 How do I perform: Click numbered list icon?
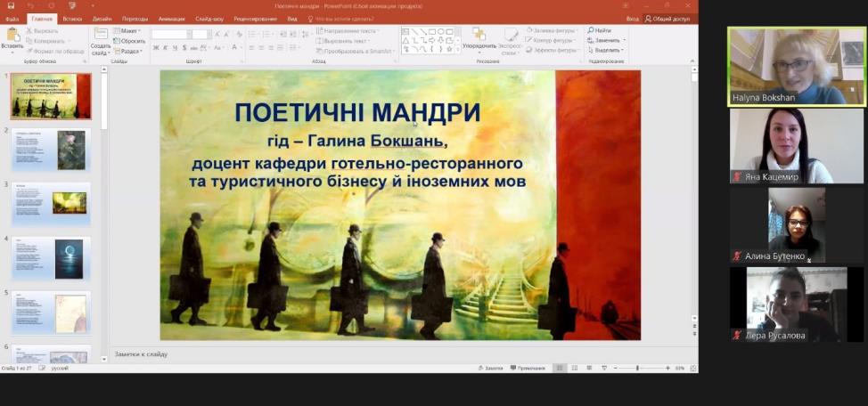click(x=267, y=35)
